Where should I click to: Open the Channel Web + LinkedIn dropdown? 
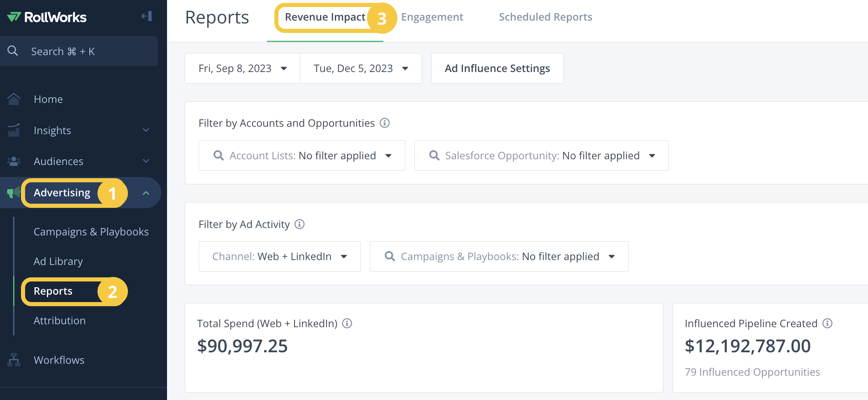coord(280,256)
